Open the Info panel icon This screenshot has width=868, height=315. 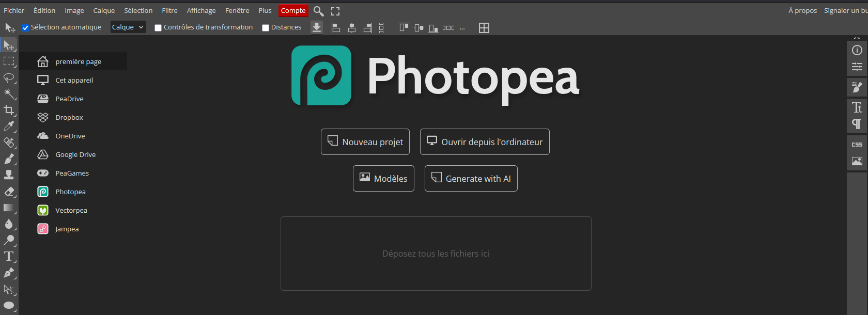(857, 50)
